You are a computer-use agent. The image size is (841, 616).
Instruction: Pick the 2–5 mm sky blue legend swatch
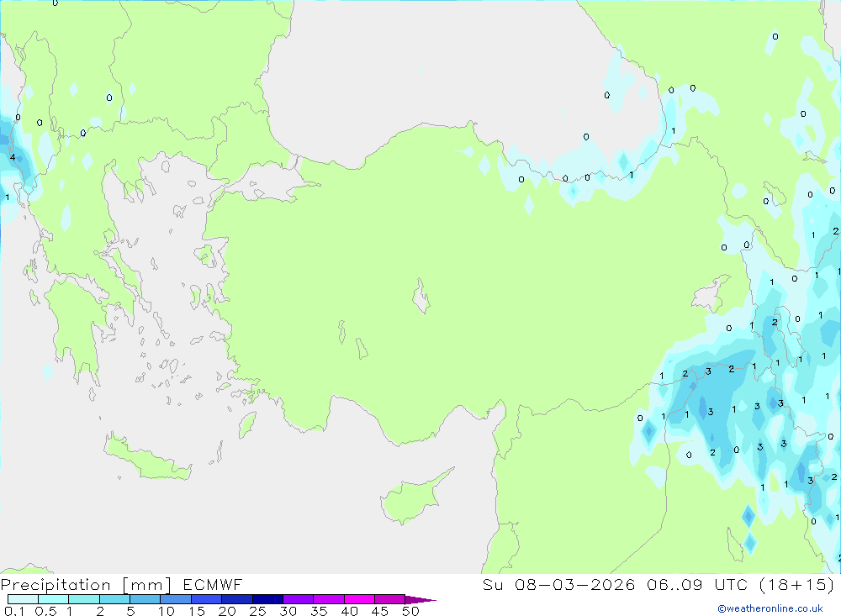(x=114, y=599)
